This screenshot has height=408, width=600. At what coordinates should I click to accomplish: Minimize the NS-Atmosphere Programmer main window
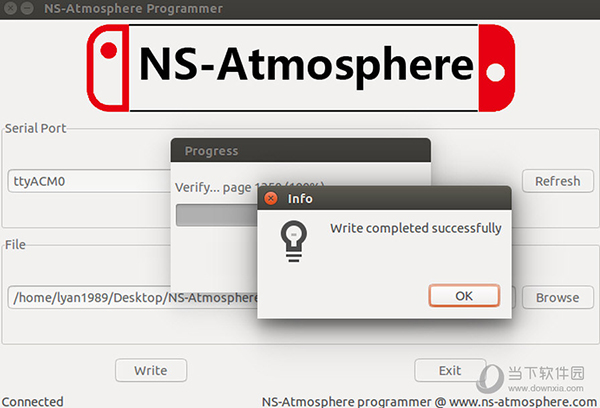coord(27,8)
